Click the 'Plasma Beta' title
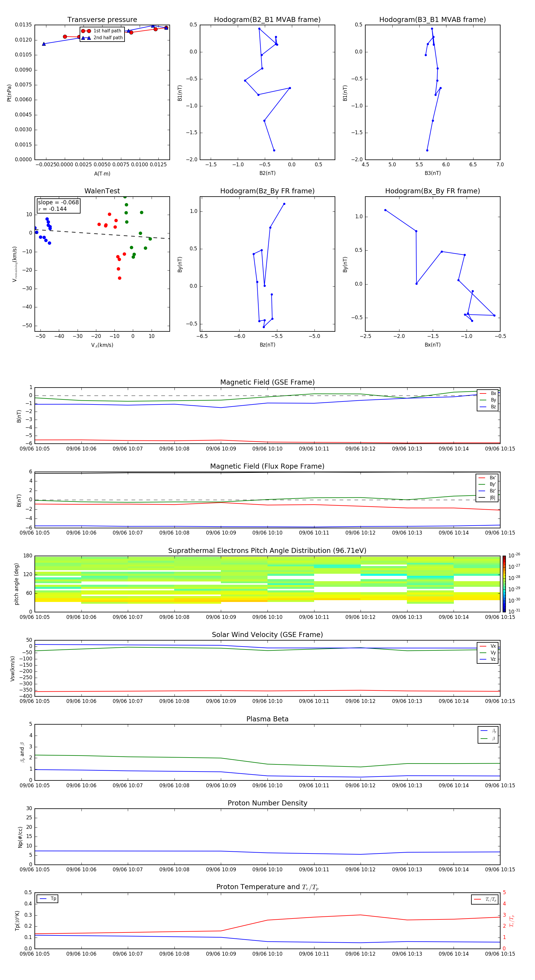The image size is (535, 980). point(267,719)
